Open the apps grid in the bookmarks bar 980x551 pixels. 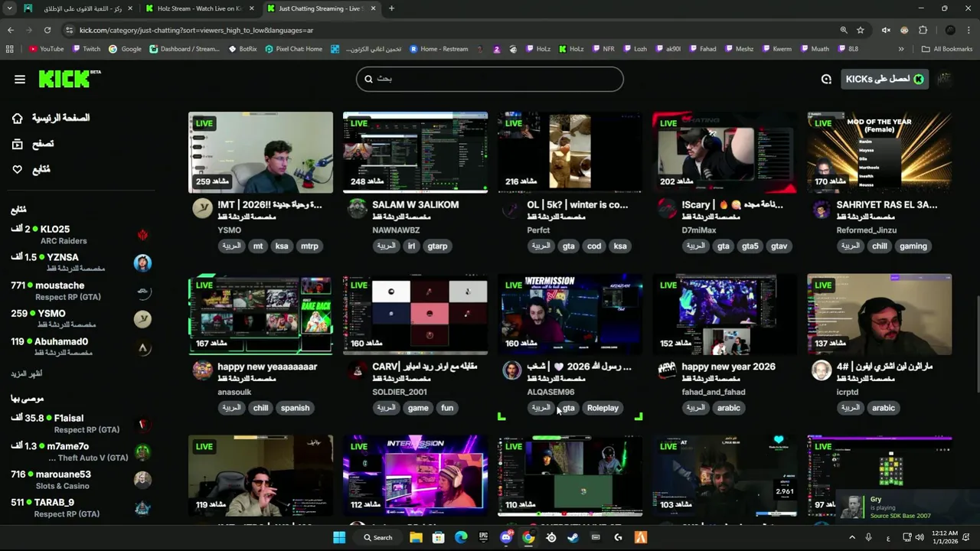9,49
